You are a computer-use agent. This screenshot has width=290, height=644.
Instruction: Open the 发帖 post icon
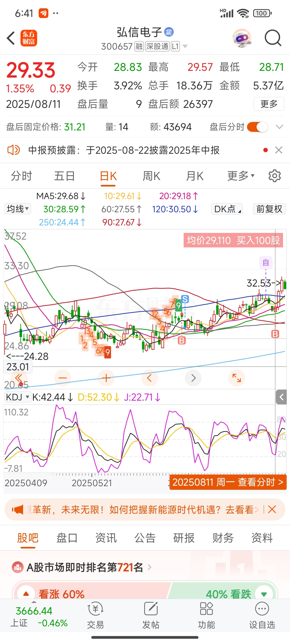coord(151,616)
